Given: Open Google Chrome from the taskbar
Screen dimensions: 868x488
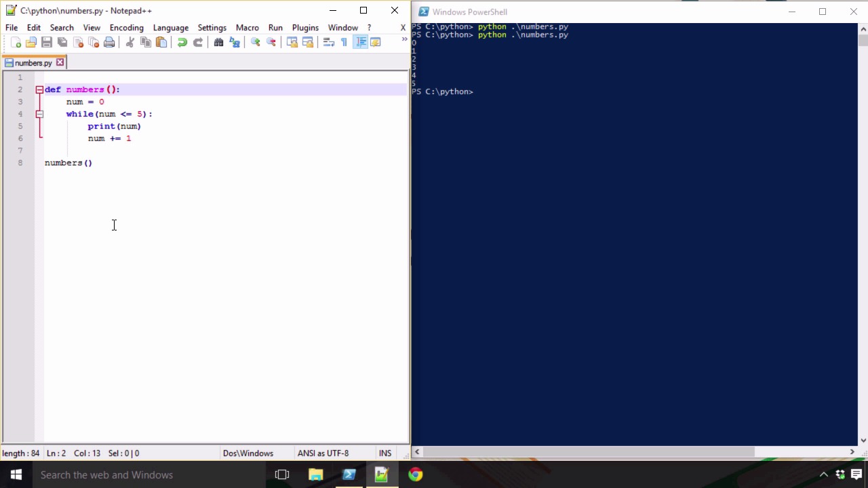Looking at the screenshot, I should coord(415,474).
